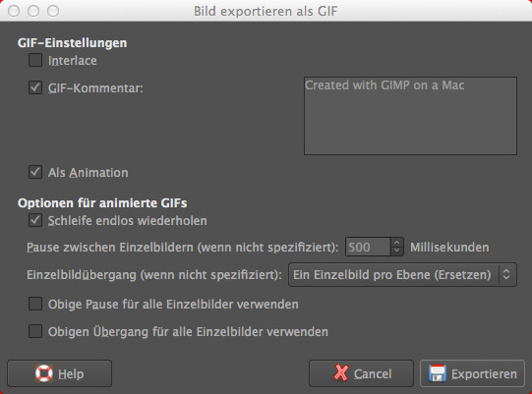Check Obigen Übergang für alle Einzelbilder verwenden
Viewport: 532px width, 394px height.
[35, 331]
